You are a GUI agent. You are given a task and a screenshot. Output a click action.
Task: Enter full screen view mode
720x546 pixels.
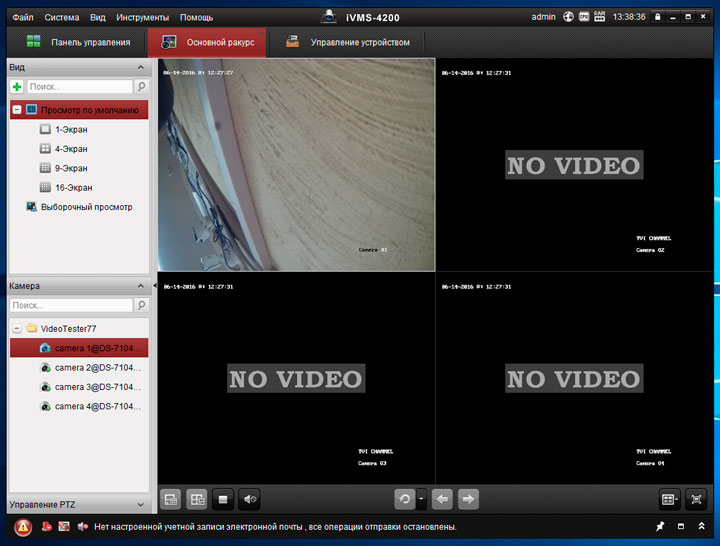pyautogui.click(x=697, y=498)
